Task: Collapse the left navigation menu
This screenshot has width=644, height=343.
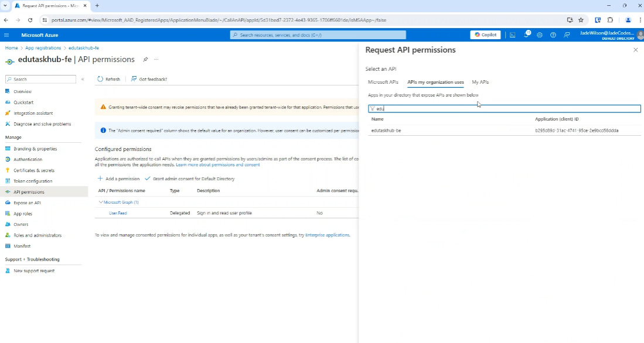Action: click(83, 79)
